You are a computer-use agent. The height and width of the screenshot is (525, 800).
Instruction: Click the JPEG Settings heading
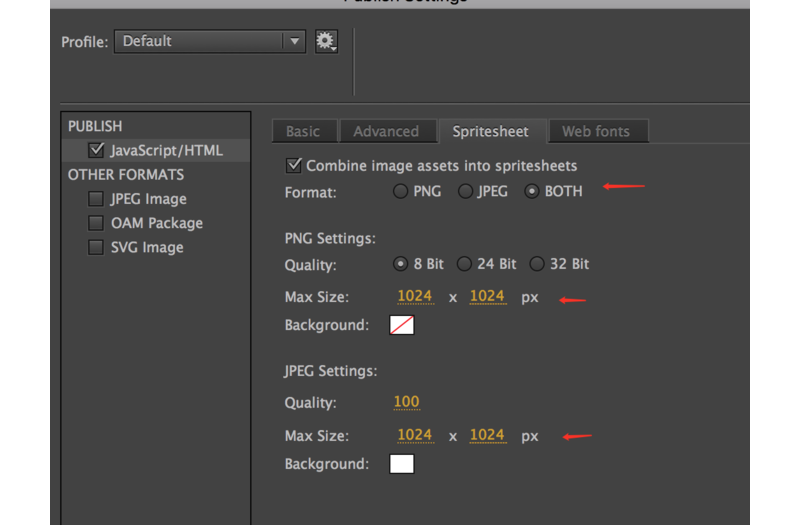(331, 371)
